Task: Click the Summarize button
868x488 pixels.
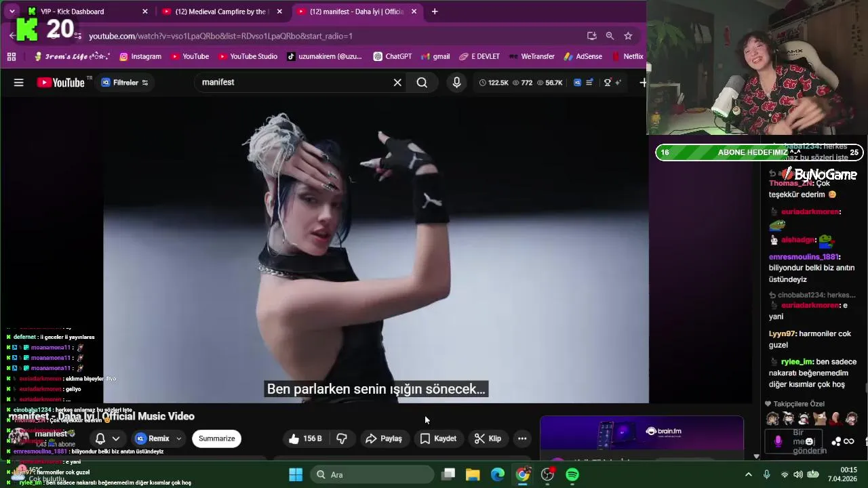Action: coord(217,439)
